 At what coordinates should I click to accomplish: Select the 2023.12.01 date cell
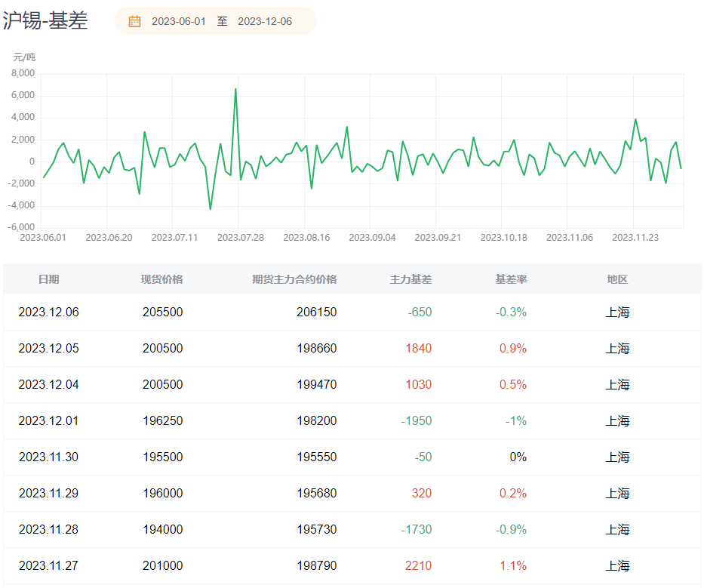click(48, 421)
